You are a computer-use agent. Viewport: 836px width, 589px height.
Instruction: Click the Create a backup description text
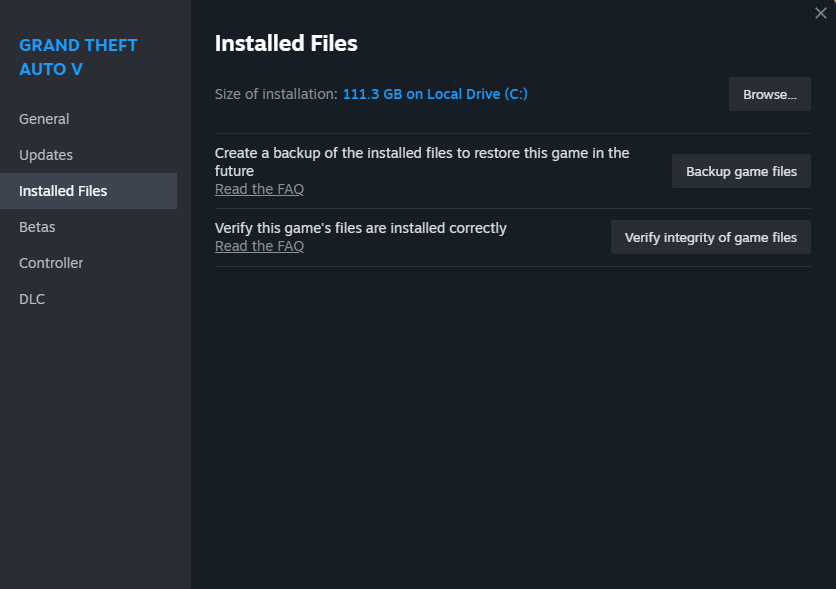[x=421, y=161]
